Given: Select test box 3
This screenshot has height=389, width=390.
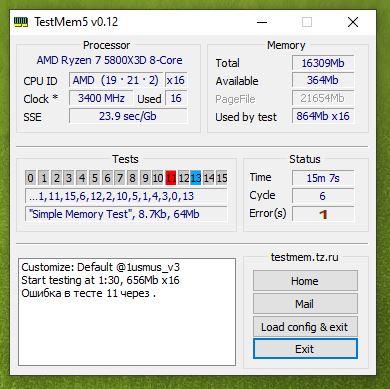Looking at the screenshot, I should [69, 178].
